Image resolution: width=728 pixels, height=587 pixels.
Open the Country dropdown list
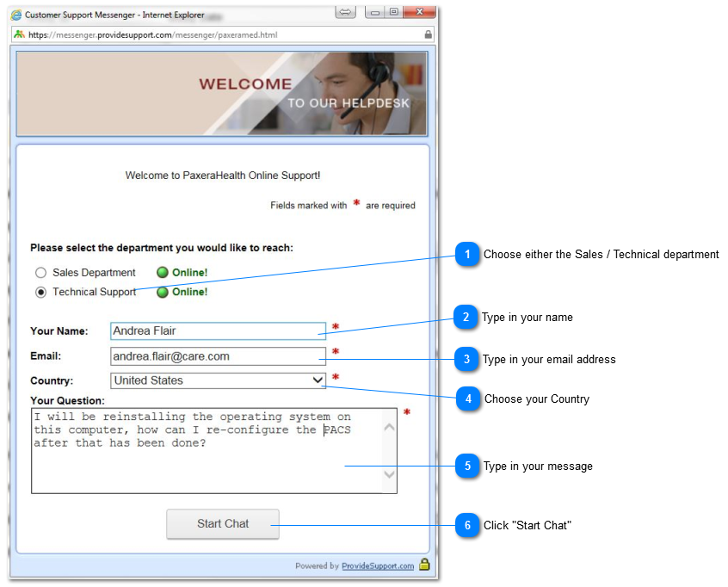coord(318,380)
